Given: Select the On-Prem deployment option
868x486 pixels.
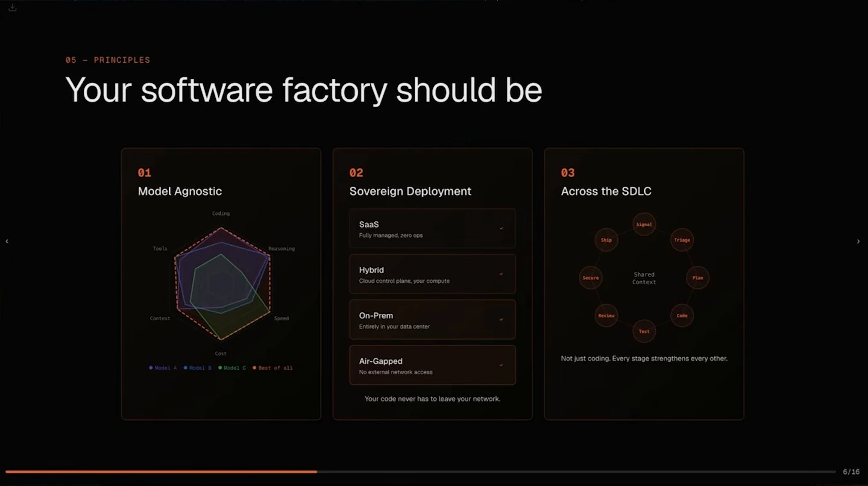Looking at the screenshot, I should coord(432,320).
